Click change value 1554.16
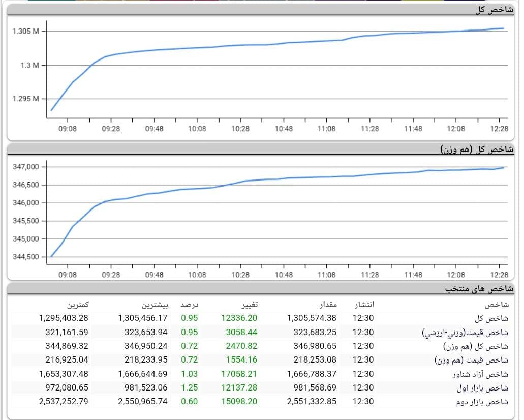Viewport: 524px width, 420px height. [241, 360]
